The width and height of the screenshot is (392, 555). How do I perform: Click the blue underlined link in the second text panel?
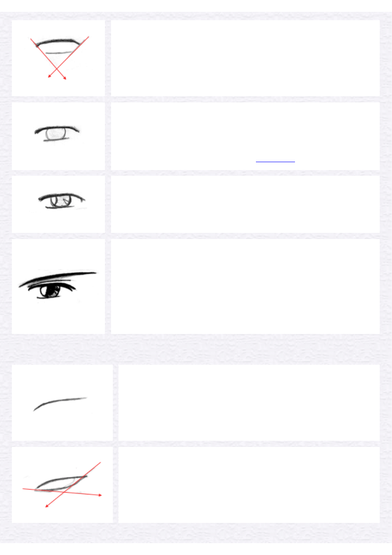point(275,162)
